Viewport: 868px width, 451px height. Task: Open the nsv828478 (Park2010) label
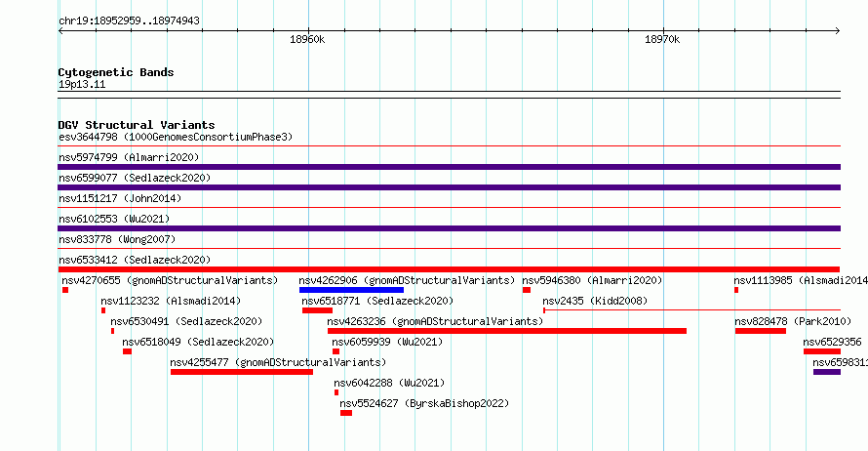793,321
